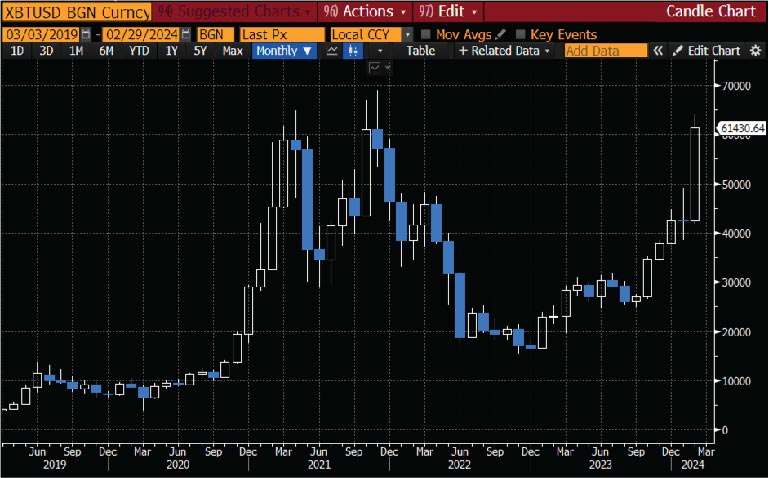This screenshot has width=769, height=478.
Task: Expand the chart type dropdown arrow
Action: pyautogui.click(x=380, y=51)
